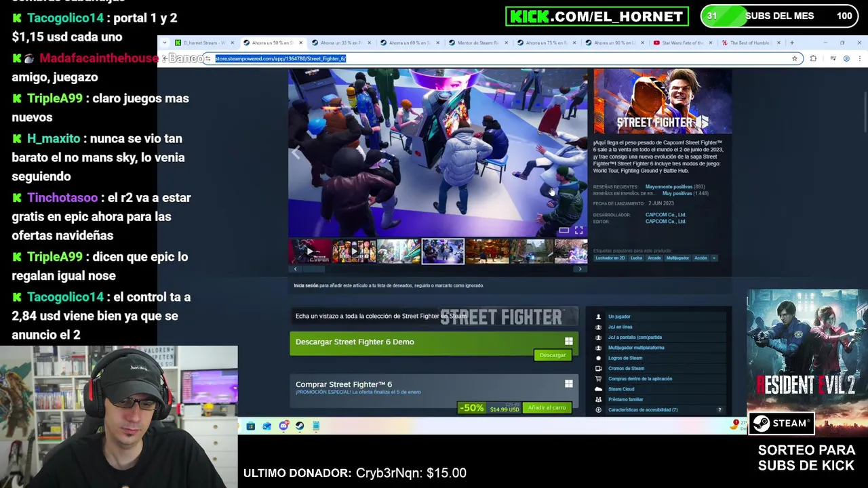Bookmark this page with the star icon
This screenshot has height=488, width=868.
click(795, 58)
